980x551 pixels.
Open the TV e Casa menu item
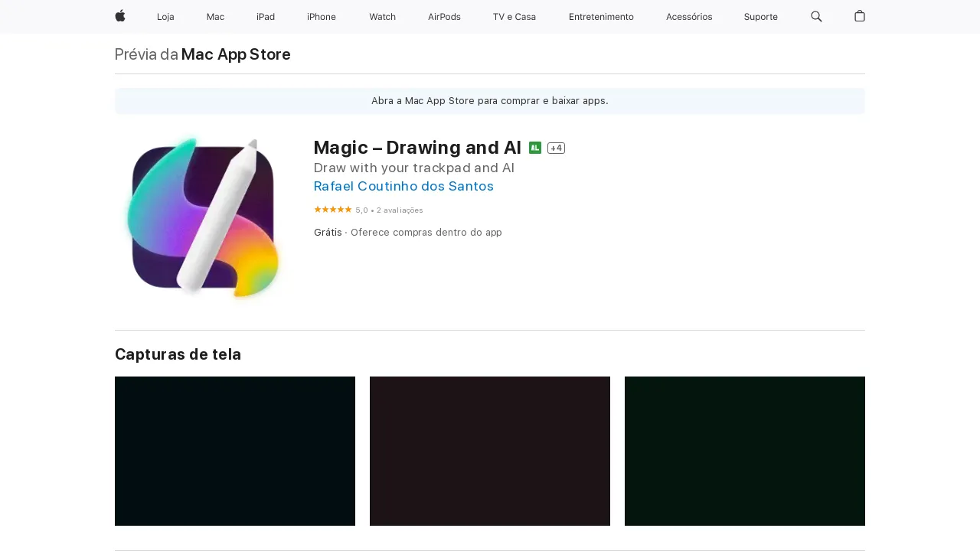coord(514,17)
